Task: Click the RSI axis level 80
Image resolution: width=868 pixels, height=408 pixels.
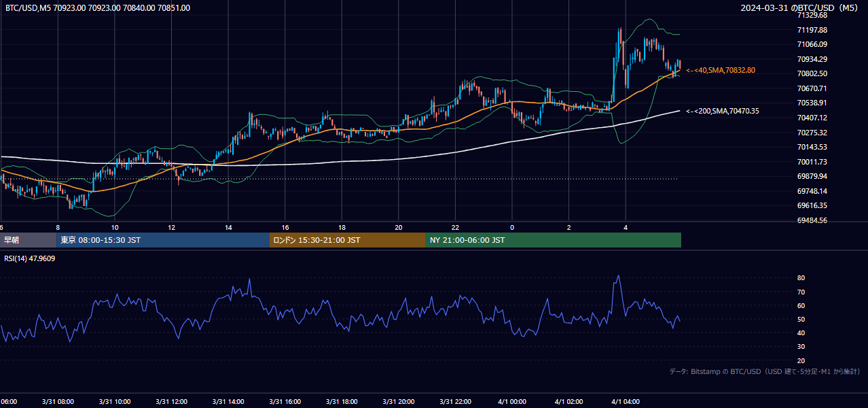Action: point(801,278)
